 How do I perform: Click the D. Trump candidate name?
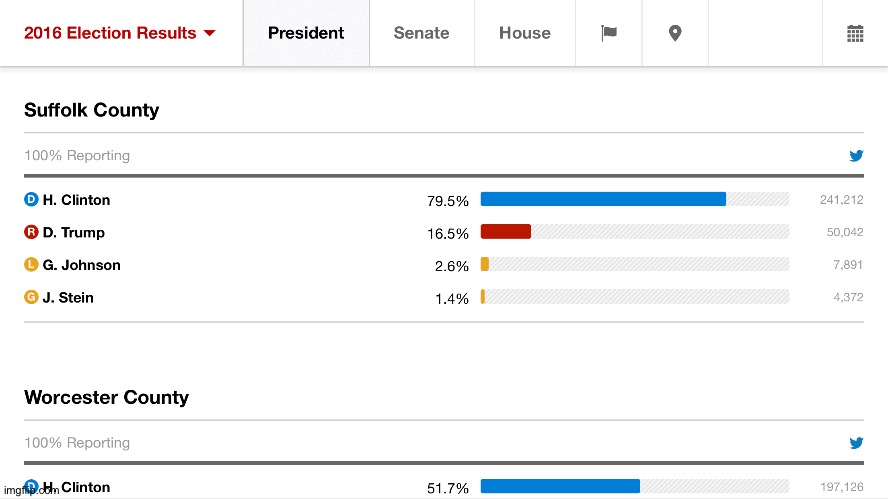pyautogui.click(x=74, y=233)
